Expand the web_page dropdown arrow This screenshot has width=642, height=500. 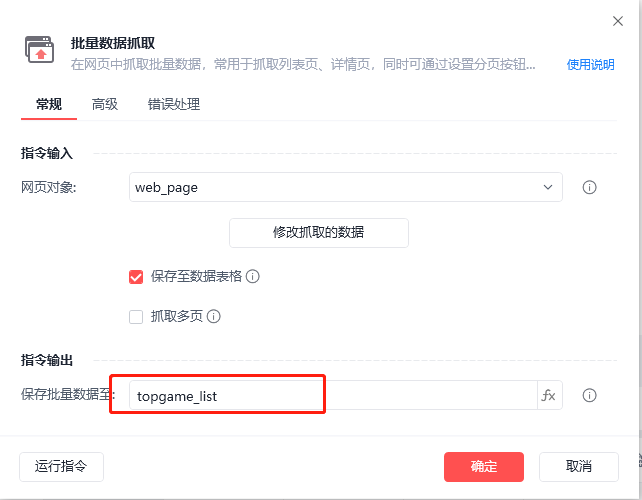tap(548, 187)
